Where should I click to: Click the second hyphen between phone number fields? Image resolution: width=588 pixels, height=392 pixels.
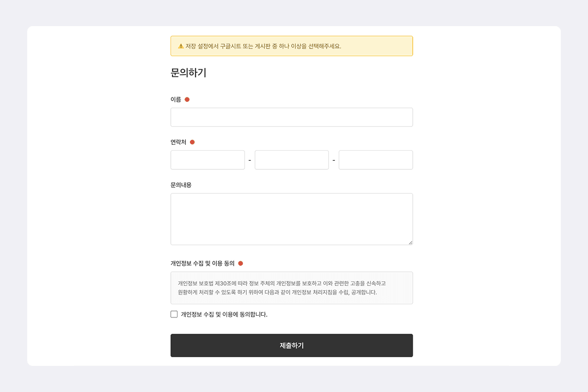click(334, 160)
